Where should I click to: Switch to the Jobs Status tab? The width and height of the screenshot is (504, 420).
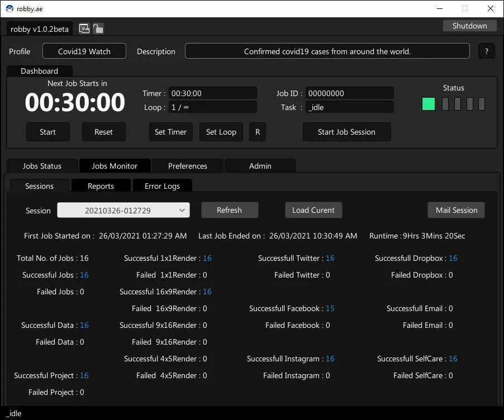[x=42, y=166]
